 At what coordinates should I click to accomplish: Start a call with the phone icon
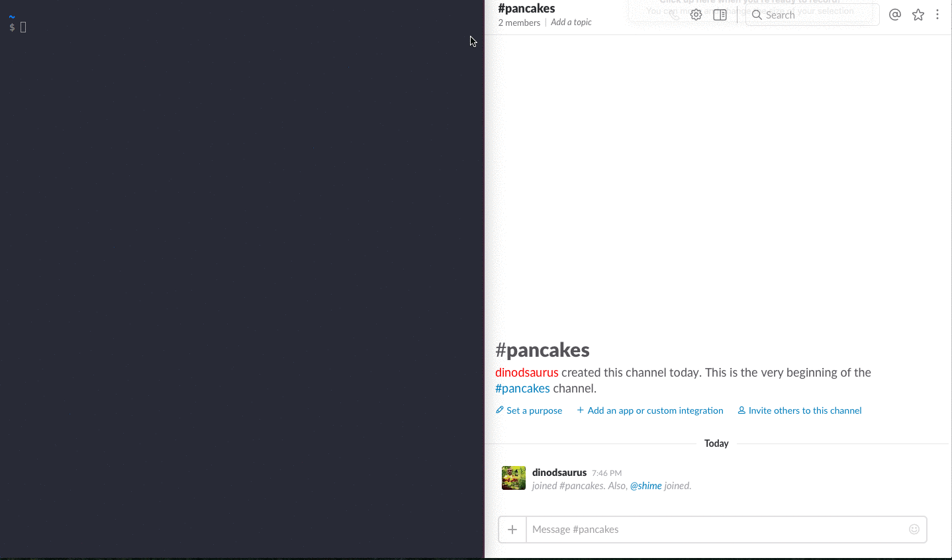(674, 15)
